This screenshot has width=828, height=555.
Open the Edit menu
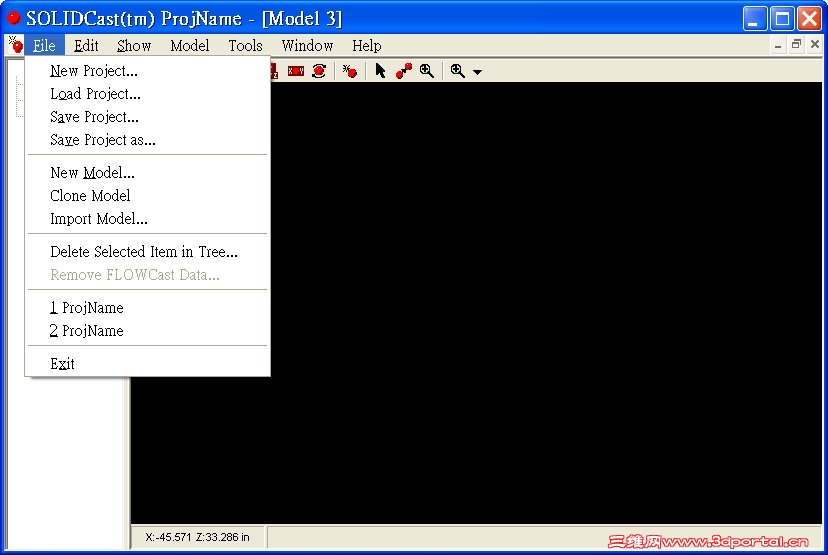tap(86, 45)
